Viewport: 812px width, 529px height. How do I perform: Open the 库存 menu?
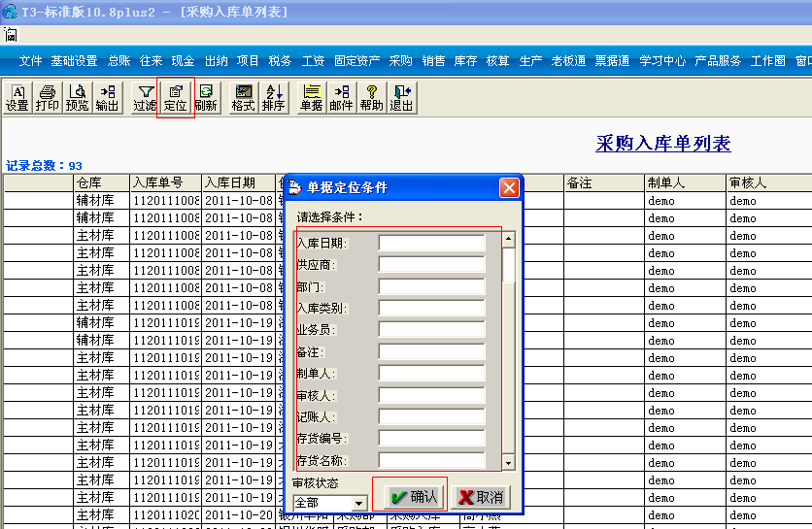465,61
